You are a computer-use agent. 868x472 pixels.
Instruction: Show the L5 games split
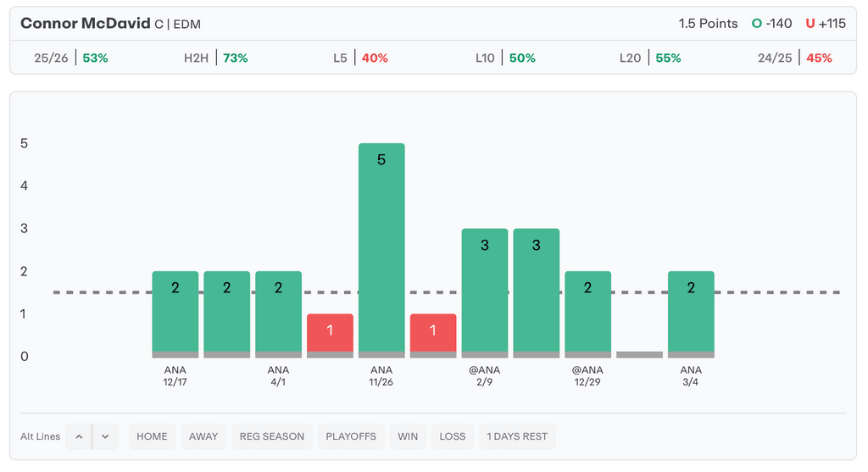360,58
